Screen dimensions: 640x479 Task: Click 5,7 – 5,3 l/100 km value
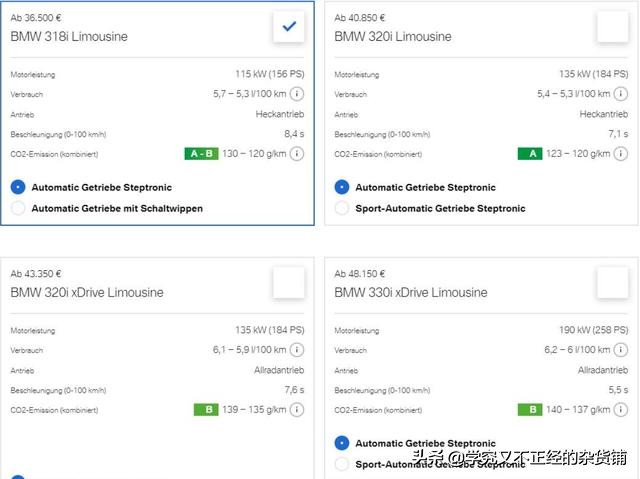click(249, 94)
